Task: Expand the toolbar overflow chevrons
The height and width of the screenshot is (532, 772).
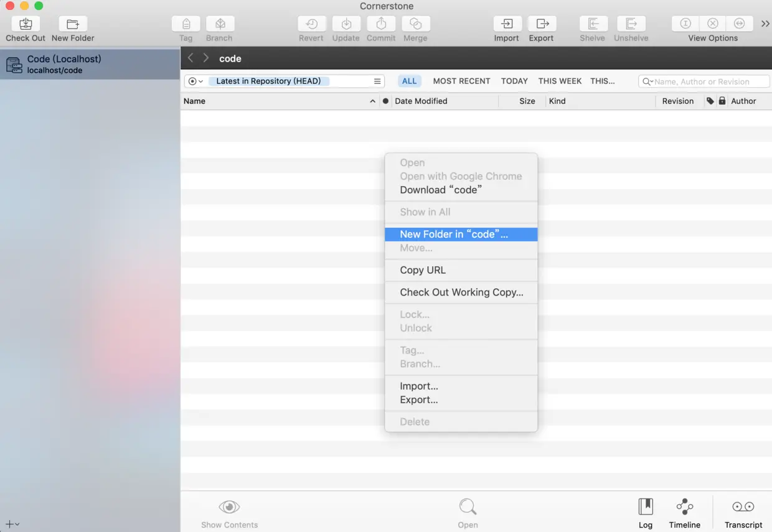Action: tap(765, 24)
